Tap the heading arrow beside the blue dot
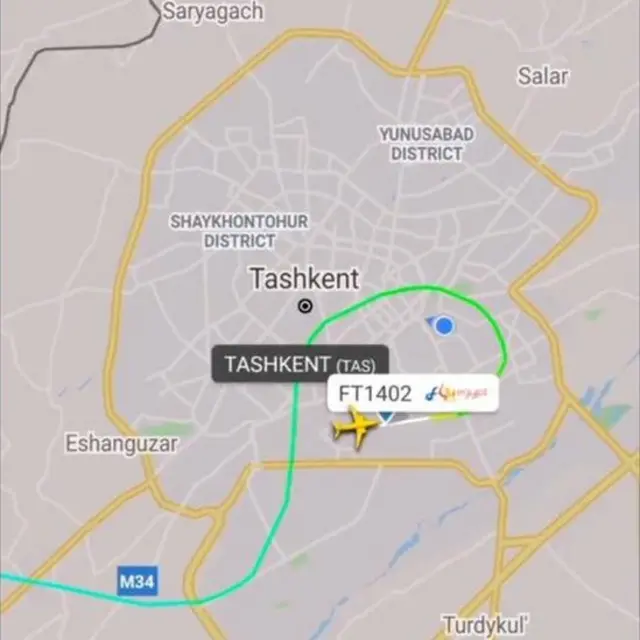640x640 pixels. [430, 322]
